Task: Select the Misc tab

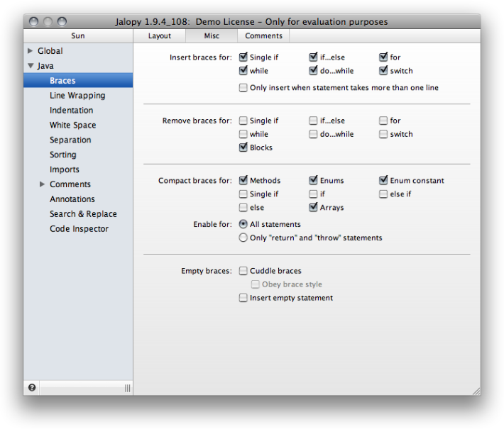Action: point(212,35)
